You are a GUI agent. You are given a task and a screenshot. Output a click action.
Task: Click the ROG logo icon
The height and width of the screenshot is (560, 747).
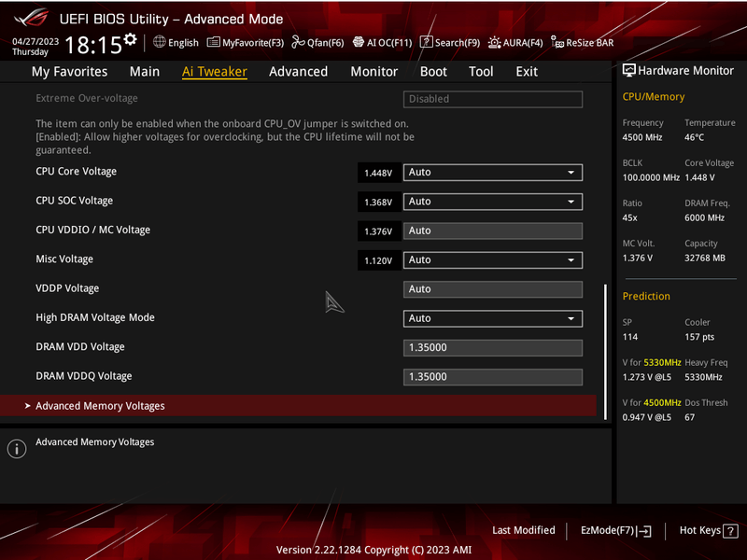32,18
